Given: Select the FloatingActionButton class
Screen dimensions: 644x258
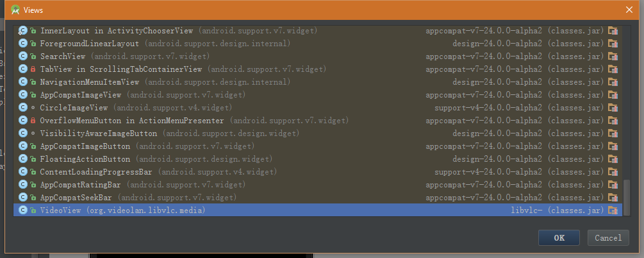Looking at the screenshot, I should (x=318, y=159).
